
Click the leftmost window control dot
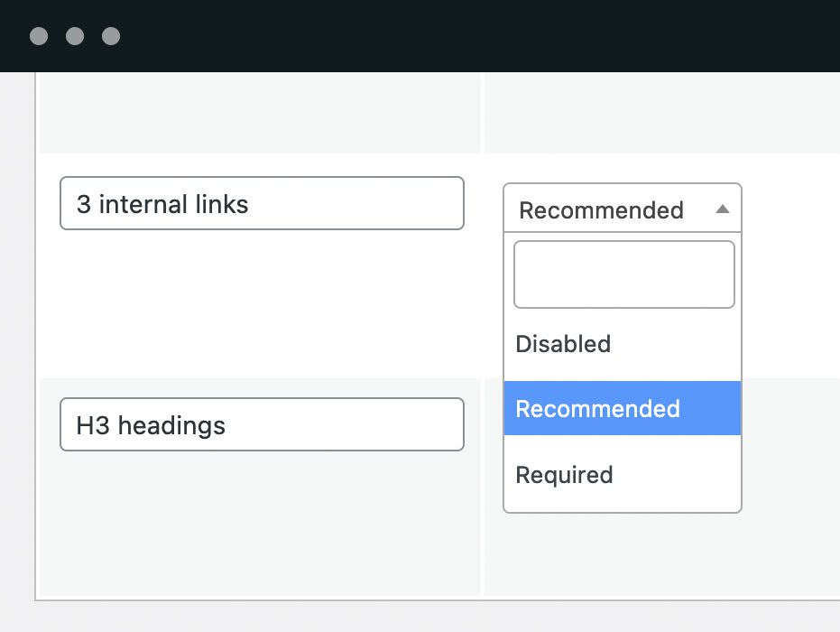click(39, 36)
